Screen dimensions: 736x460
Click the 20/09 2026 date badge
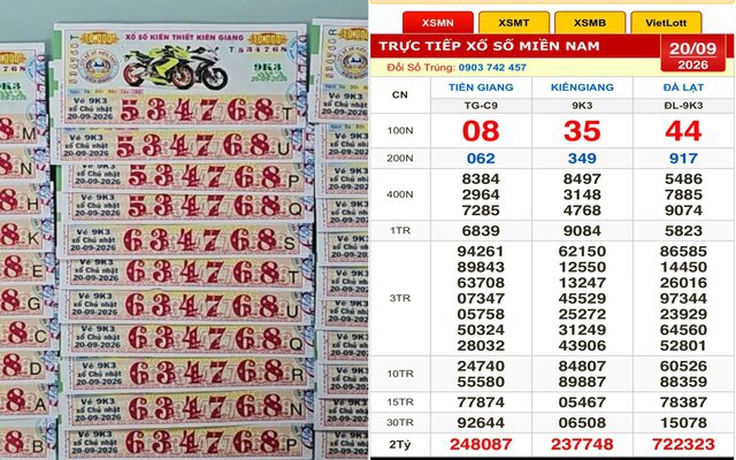[693, 55]
